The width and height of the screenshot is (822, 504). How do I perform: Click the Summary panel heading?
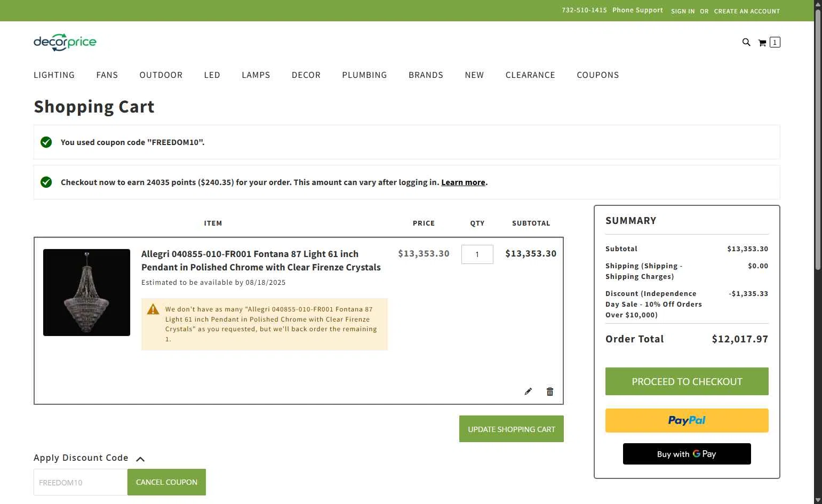click(x=631, y=221)
